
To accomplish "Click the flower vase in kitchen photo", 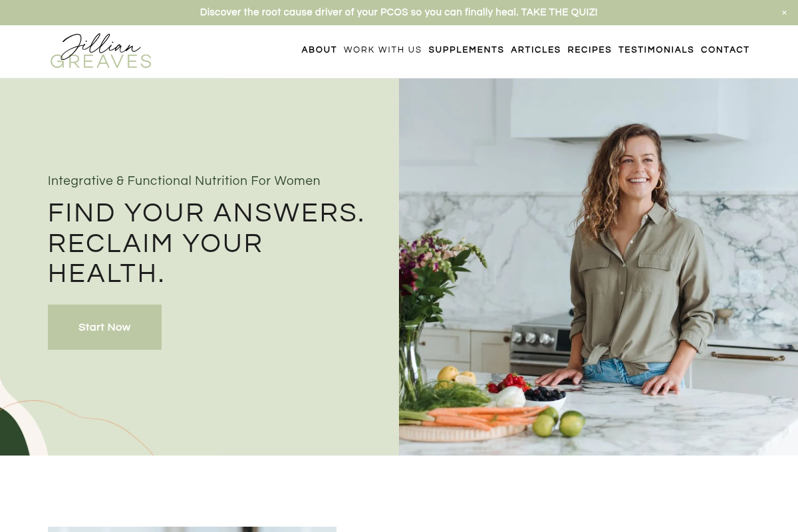I will 412,356.
